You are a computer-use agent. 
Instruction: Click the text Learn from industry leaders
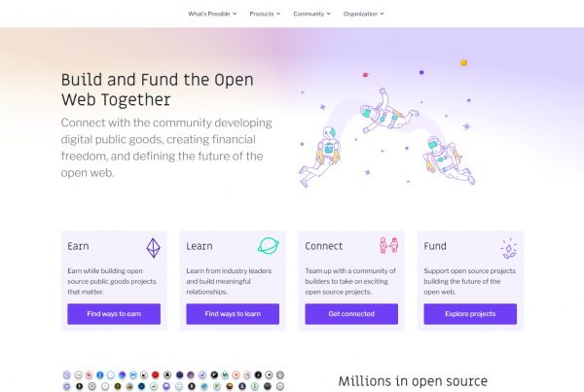click(229, 281)
